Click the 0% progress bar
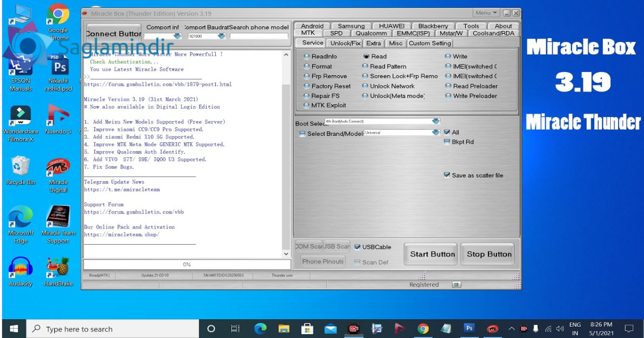This screenshot has width=644, height=338. click(x=187, y=264)
